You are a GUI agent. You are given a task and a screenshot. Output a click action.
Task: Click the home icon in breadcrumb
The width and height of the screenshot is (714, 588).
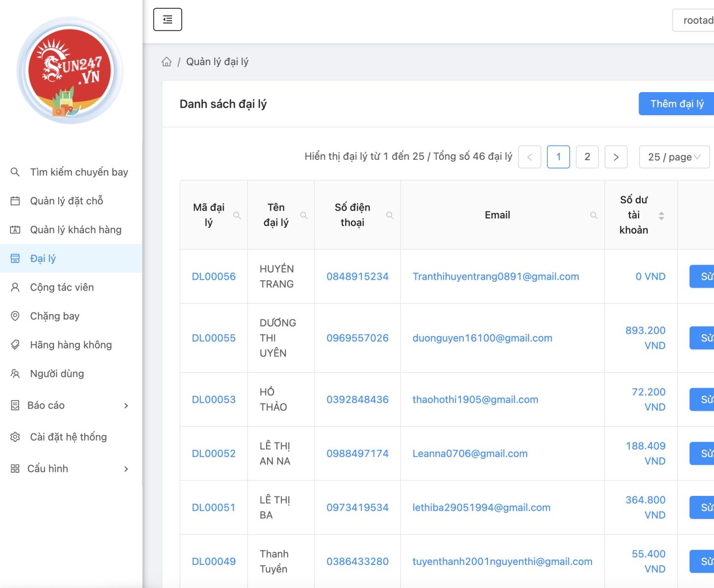167,62
